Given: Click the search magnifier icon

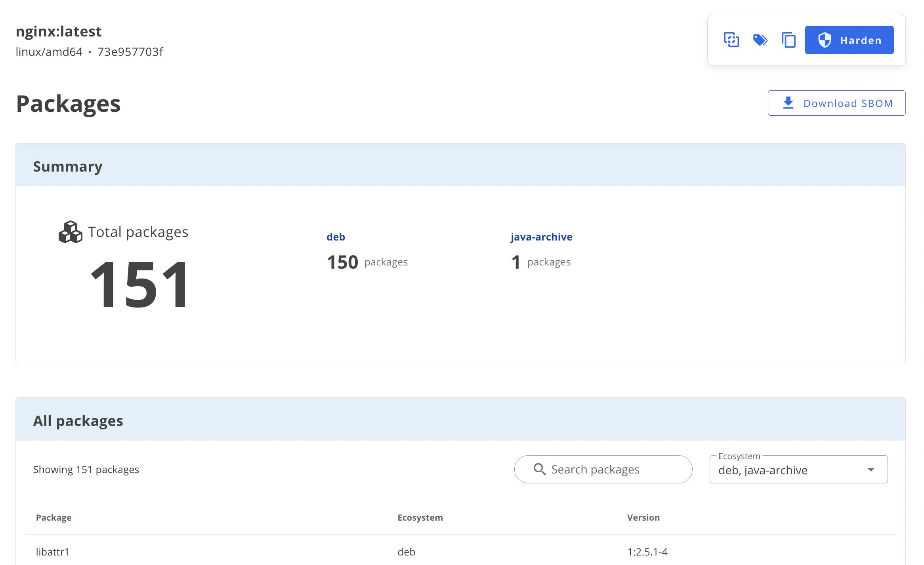Looking at the screenshot, I should click(539, 469).
